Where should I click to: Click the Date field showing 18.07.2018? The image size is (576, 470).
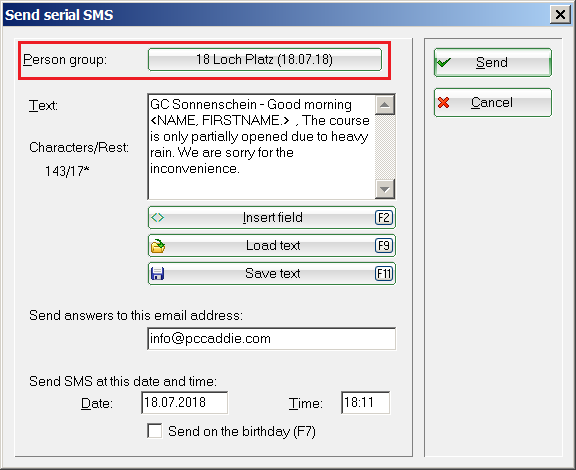(184, 403)
